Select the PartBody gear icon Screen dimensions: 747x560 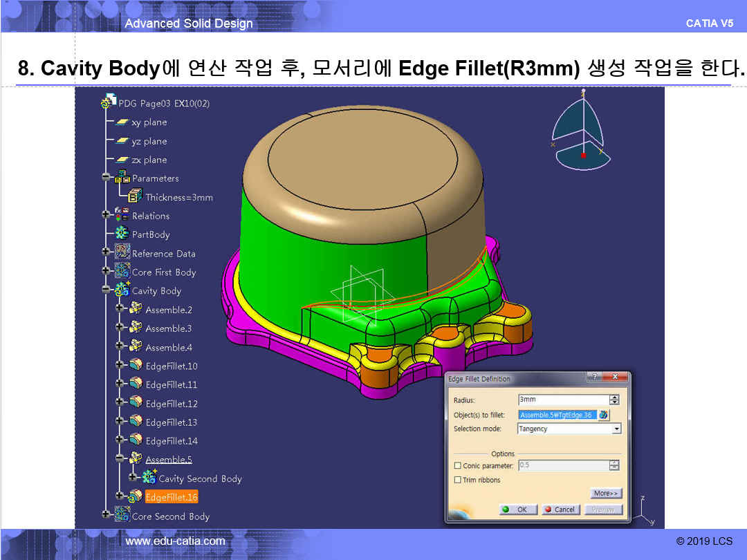(122, 234)
